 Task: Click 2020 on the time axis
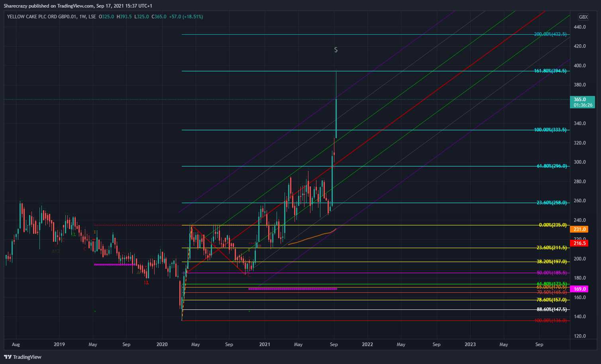(x=162, y=344)
